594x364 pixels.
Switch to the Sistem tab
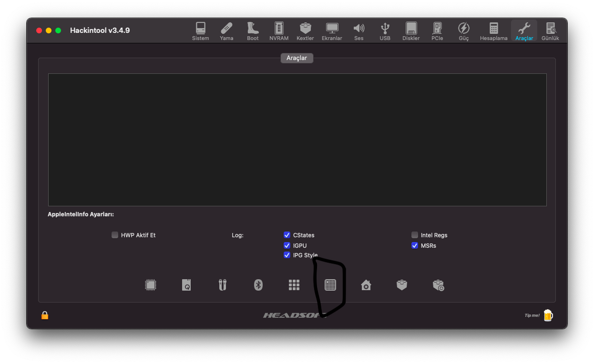pyautogui.click(x=200, y=31)
